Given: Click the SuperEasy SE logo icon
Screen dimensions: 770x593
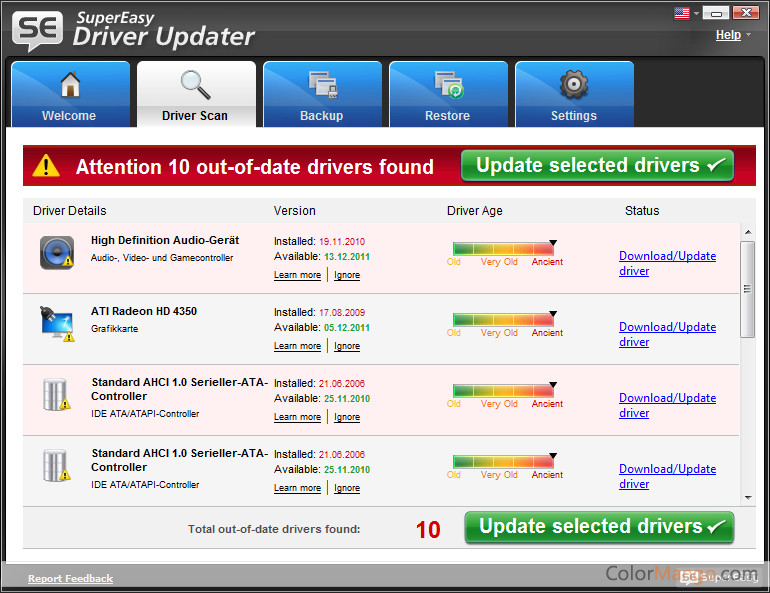Looking at the screenshot, I should [x=38, y=30].
